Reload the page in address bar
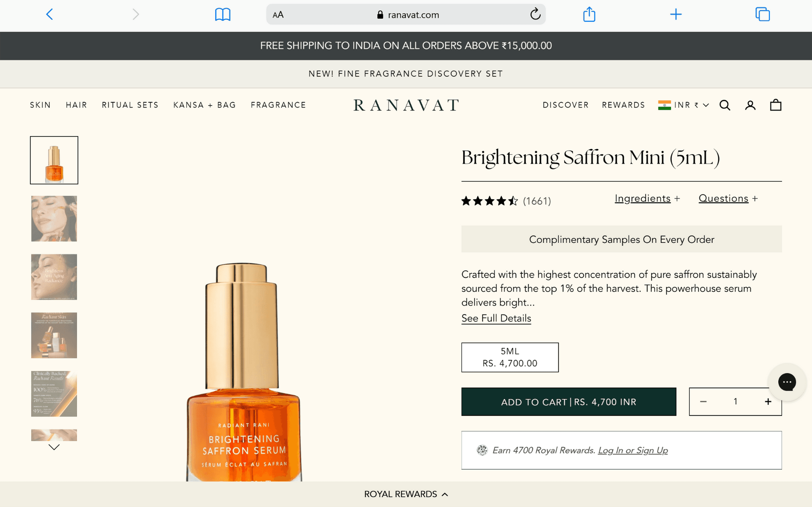The height and width of the screenshot is (507, 812). pyautogui.click(x=535, y=14)
